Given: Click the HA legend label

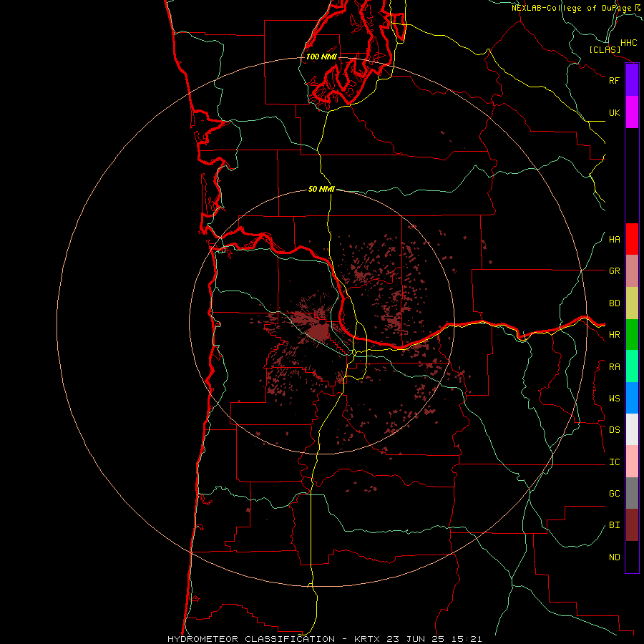Looking at the screenshot, I should (615, 239).
